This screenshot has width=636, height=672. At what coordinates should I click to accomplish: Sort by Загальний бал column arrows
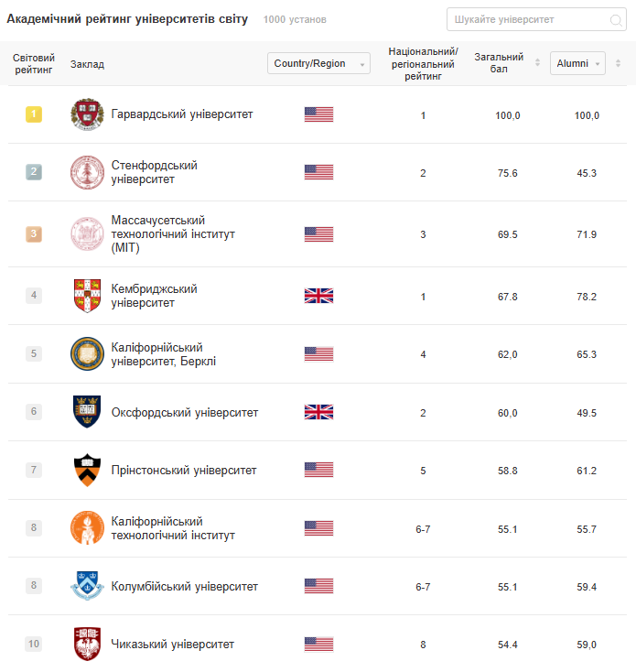pos(538,63)
